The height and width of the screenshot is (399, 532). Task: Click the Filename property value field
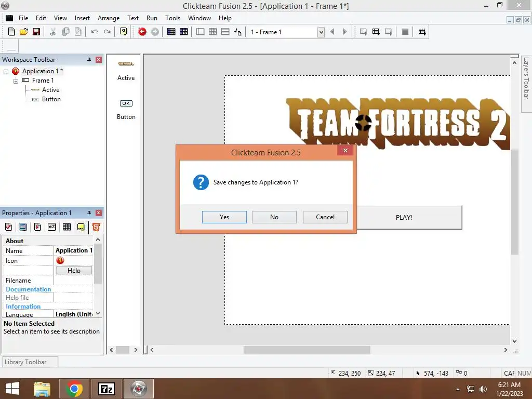(x=73, y=280)
